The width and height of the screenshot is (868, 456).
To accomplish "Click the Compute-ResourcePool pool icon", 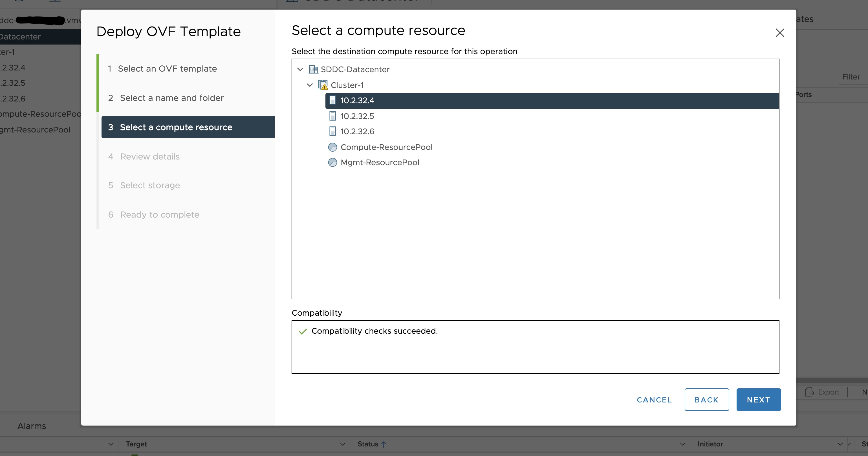I will 332,147.
